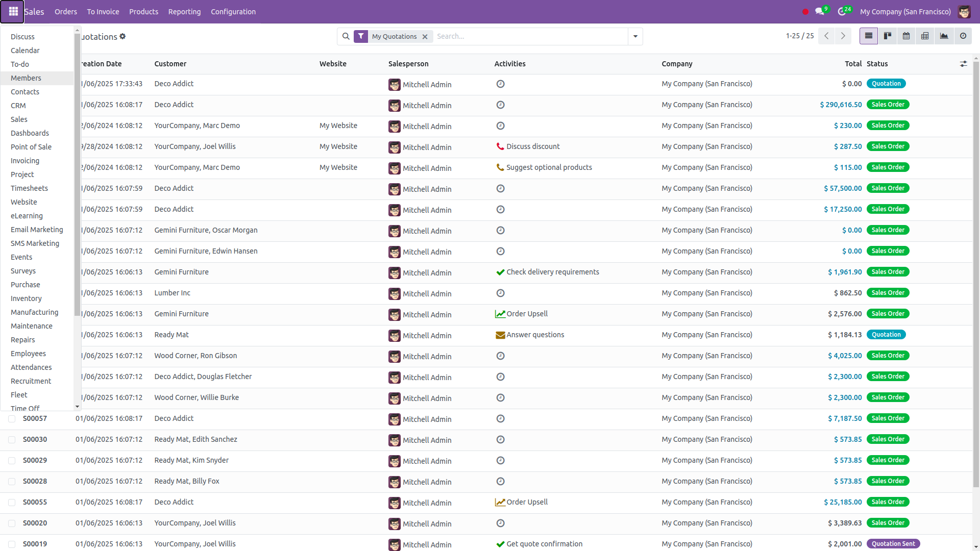The height and width of the screenshot is (551, 980).
Task: Select checkbox for order S00055
Action: [x=12, y=502]
